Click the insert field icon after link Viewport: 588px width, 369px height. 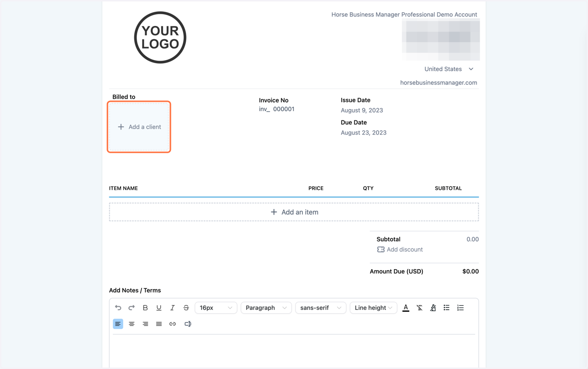188,324
